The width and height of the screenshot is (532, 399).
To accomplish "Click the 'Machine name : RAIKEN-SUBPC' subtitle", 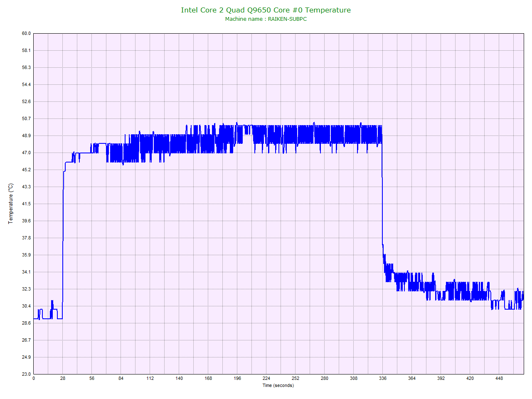I will [266, 19].
